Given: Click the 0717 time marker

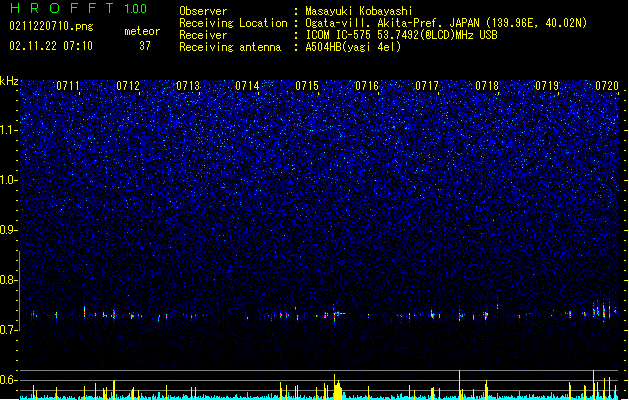Looking at the screenshot, I should [427, 86].
